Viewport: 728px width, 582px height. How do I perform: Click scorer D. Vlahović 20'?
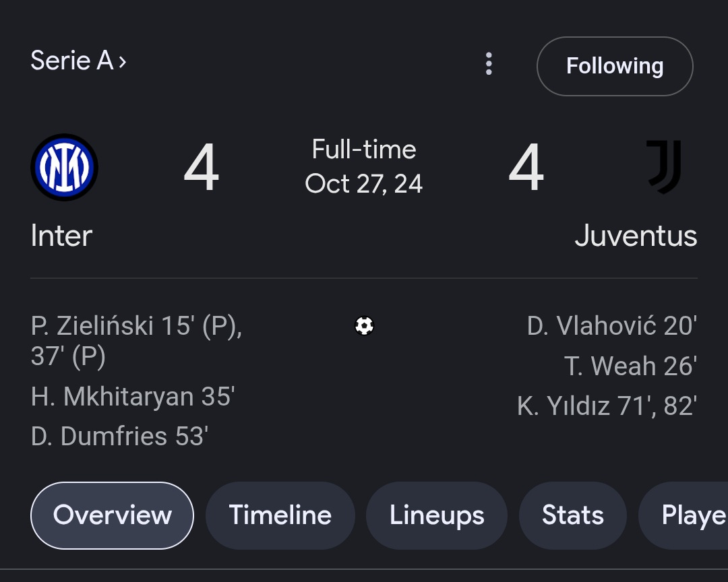pos(611,327)
